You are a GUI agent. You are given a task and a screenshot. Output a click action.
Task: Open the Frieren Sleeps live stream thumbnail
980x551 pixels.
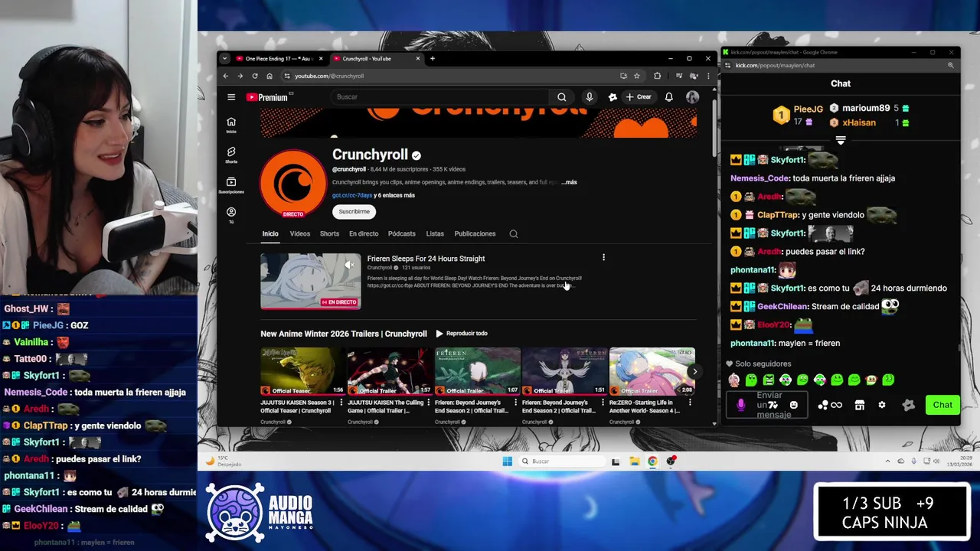[310, 281]
